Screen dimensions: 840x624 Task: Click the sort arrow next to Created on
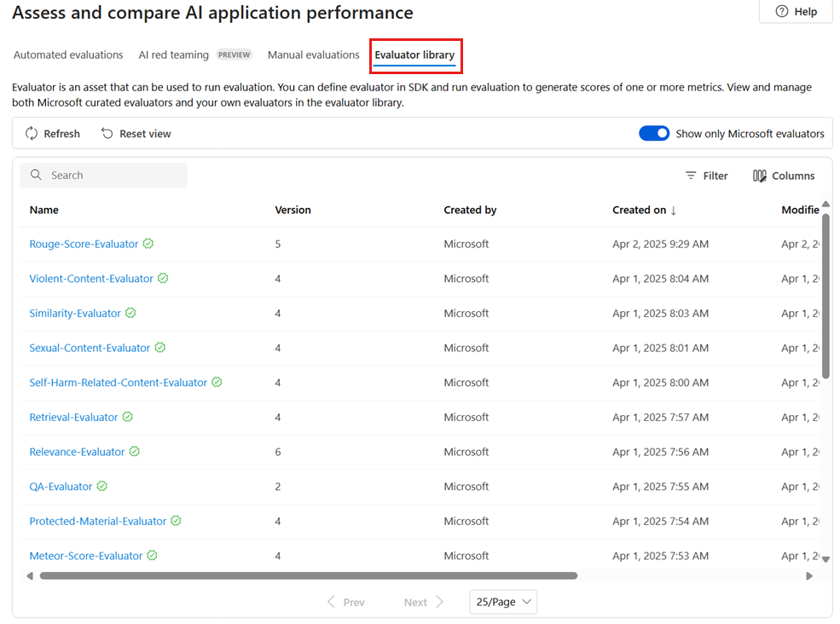tap(674, 211)
